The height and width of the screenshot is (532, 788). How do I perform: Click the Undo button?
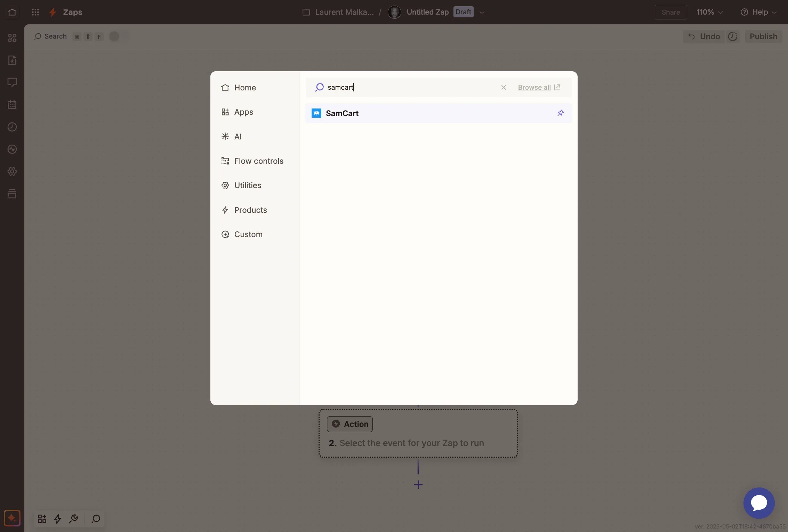[704, 37]
